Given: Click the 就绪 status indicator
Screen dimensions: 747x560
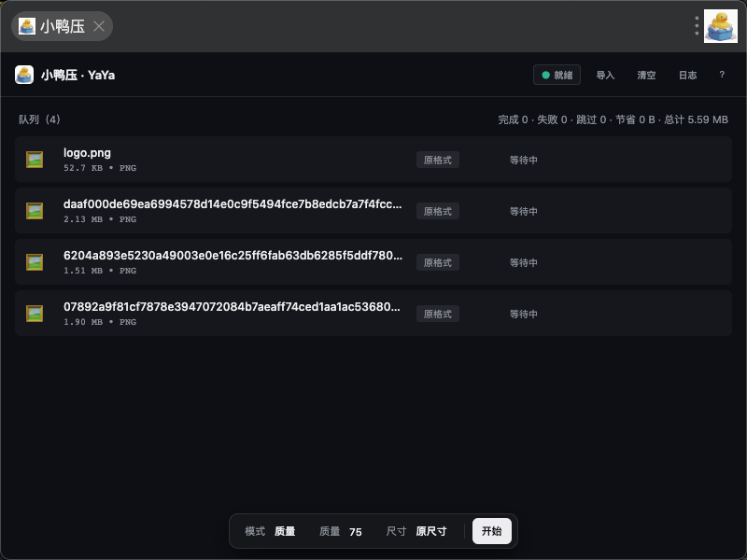Looking at the screenshot, I should (x=557, y=75).
